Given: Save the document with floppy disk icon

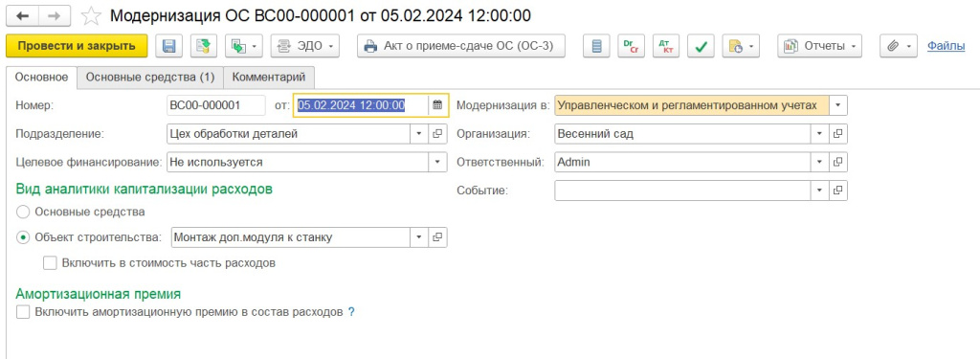Looking at the screenshot, I should pos(168,46).
